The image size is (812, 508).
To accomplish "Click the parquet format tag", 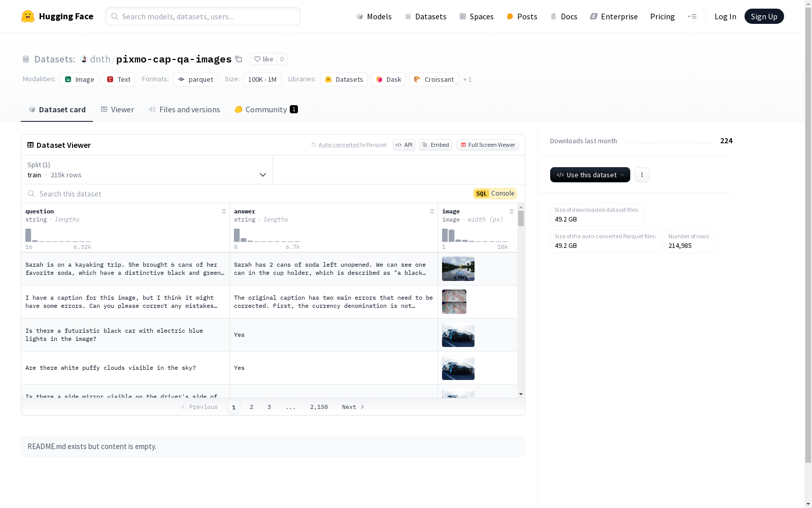I will click(195, 79).
